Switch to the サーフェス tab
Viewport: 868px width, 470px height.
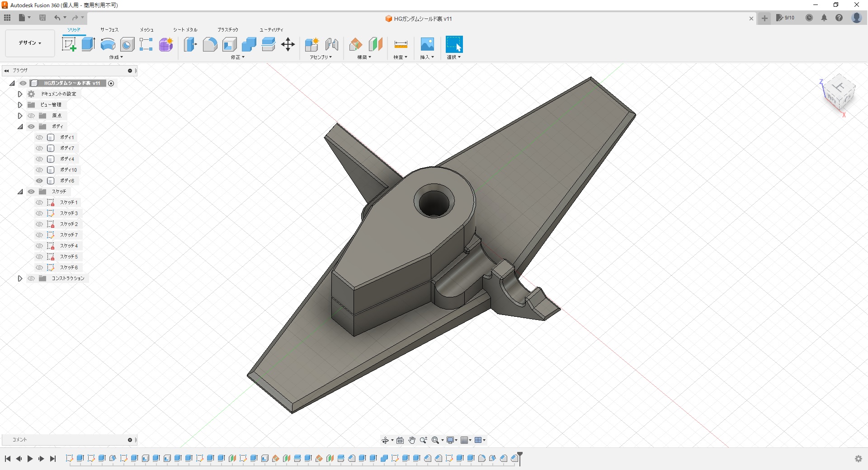tap(109, 30)
